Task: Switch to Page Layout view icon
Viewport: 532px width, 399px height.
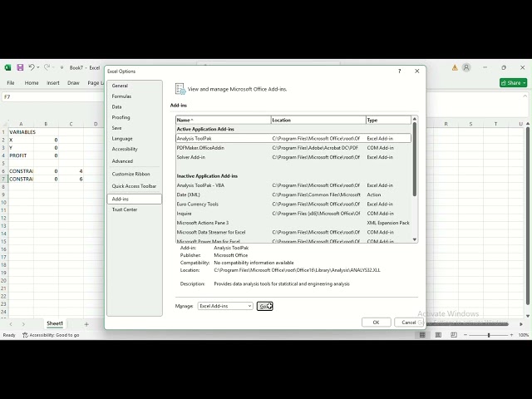Action: (438, 335)
